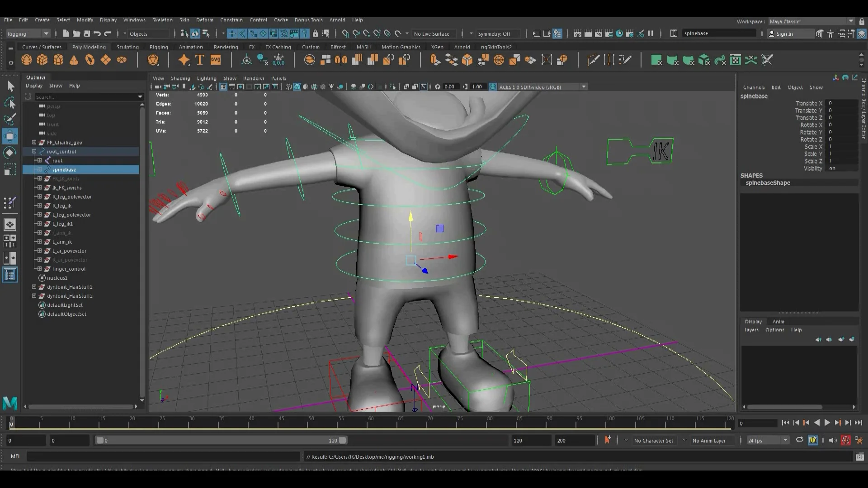The height and width of the screenshot is (488, 868).
Task: Open the Deform menu
Action: (x=204, y=20)
